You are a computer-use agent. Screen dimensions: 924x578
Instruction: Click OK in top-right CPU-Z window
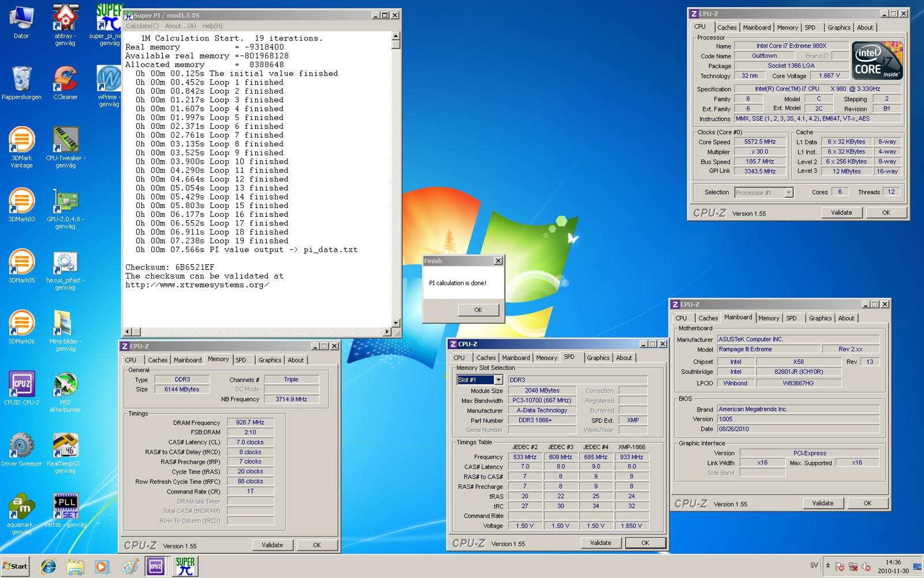pyautogui.click(x=886, y=213)
